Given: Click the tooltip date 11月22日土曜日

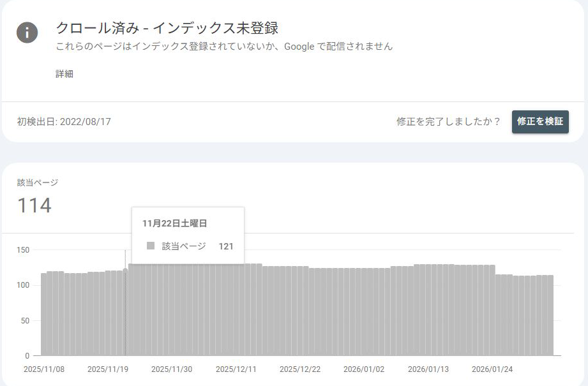Looking at the screenshot, I should tap(174, 223).
